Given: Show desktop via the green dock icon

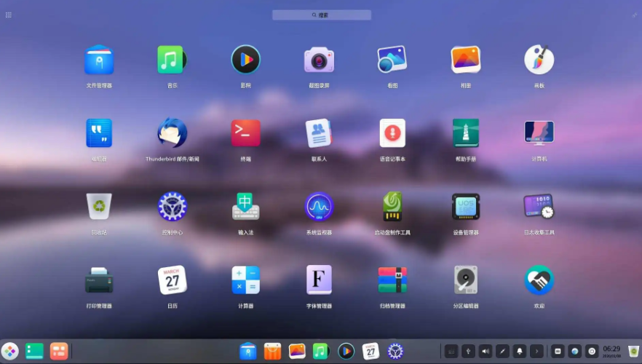Looking at the screenshot, I should point(34,352).
